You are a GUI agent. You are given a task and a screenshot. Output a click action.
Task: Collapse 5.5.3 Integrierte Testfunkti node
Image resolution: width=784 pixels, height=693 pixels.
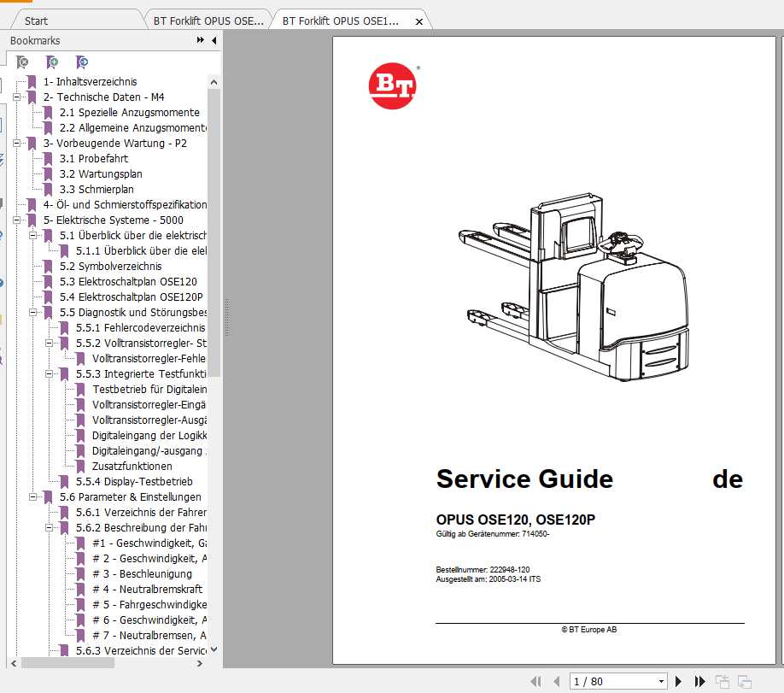click(x=49, y=373)
